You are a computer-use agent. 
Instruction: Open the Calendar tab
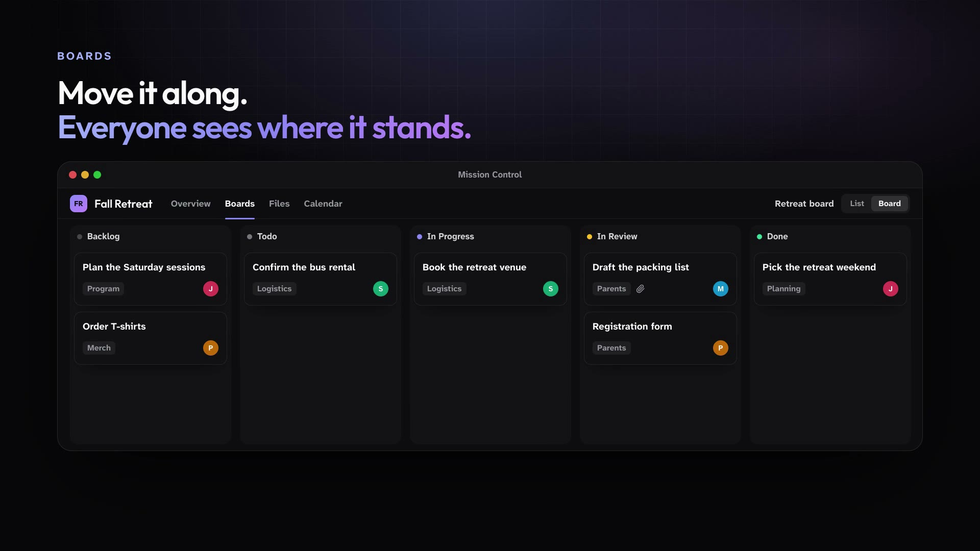tap(323, 204)
